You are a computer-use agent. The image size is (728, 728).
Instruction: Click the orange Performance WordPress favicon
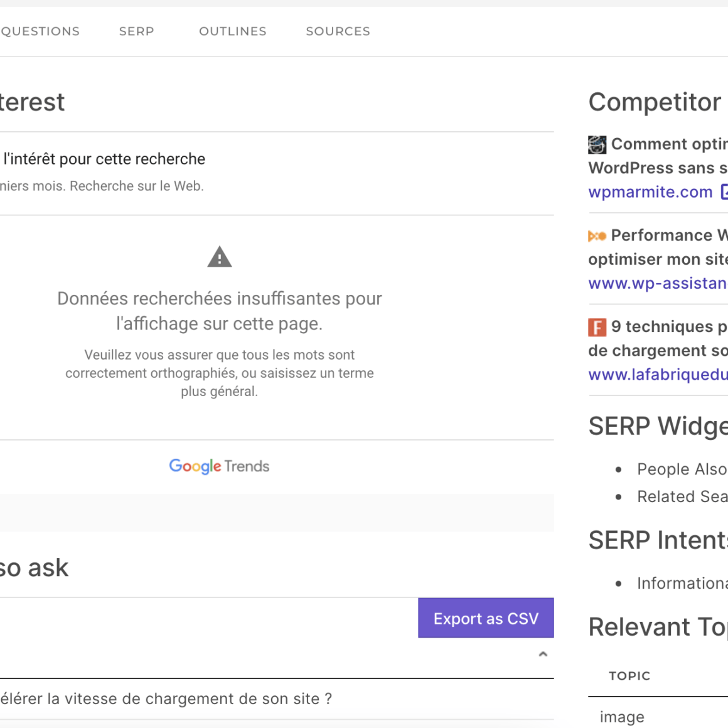(x=597, y=236)
